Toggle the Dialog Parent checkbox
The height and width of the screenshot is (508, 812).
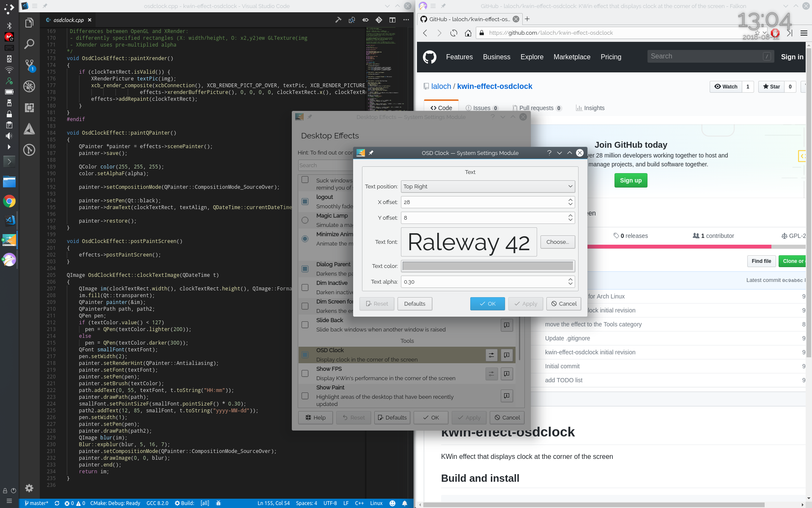(x=305, y=269)
